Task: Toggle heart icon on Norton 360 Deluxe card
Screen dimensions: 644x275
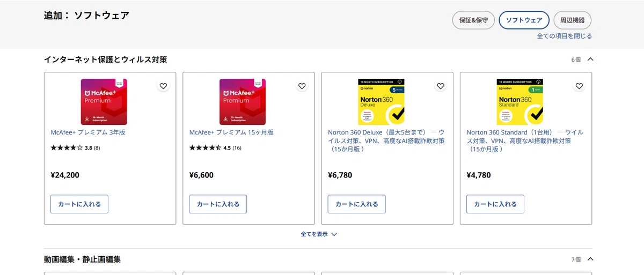Action: (441, 86)
